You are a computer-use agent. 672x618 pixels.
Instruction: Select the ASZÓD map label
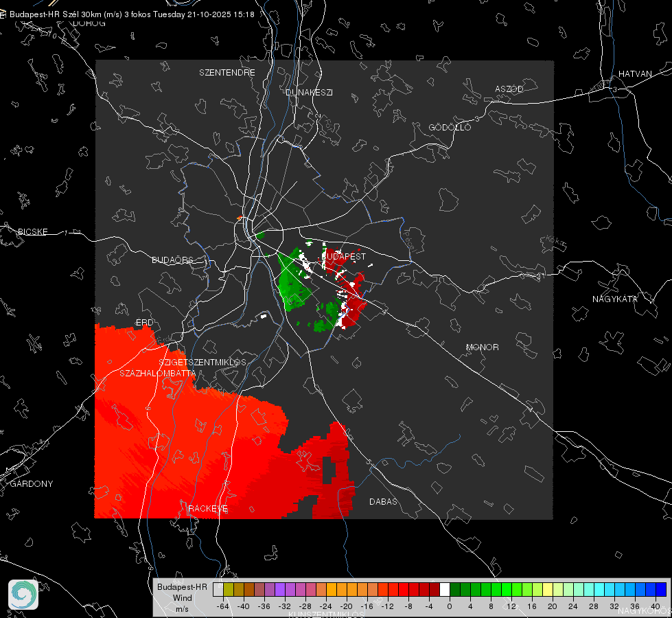pos(509,89)
